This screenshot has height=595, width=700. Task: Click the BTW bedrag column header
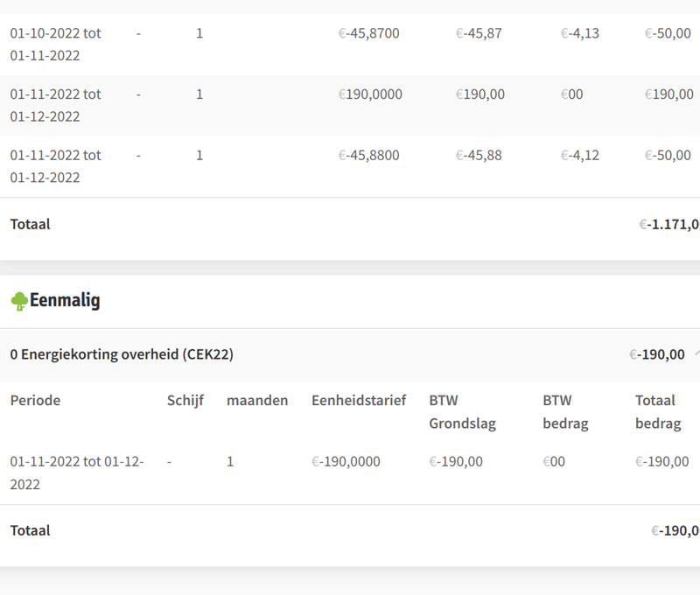point(565,412)
